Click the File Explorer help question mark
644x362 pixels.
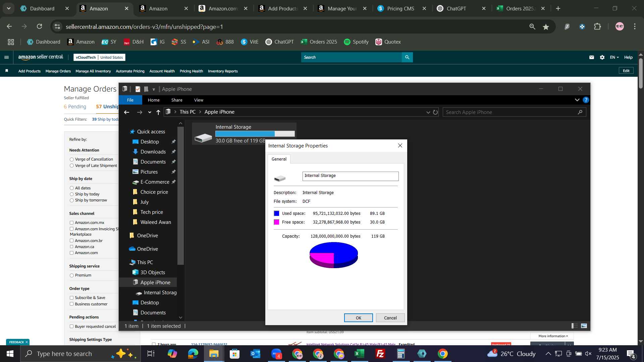586,100
